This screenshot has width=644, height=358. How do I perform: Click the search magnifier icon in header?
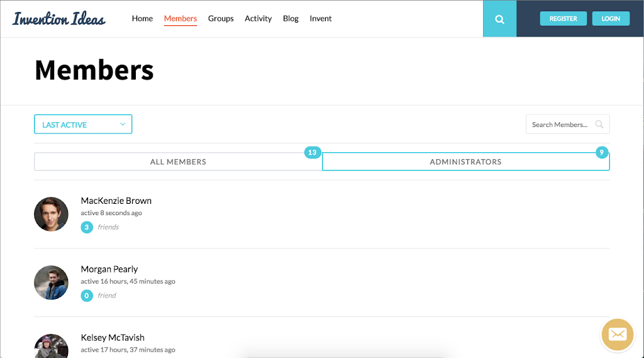tap(499, 19)
